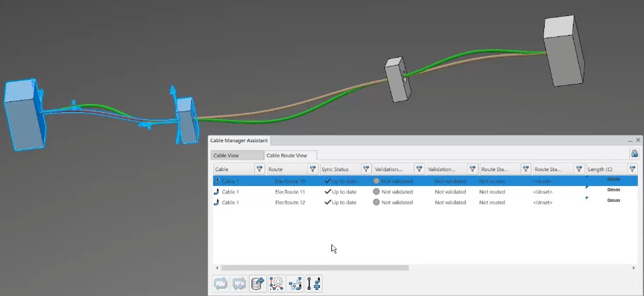Open the filter for the first Validation column
The image size is (644, 296).
coord(419,169)
